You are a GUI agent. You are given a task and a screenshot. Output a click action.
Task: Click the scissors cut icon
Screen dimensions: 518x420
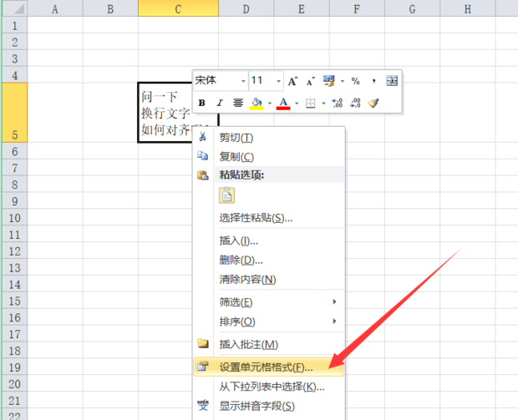pyautogui.click(x=202, y=136)
